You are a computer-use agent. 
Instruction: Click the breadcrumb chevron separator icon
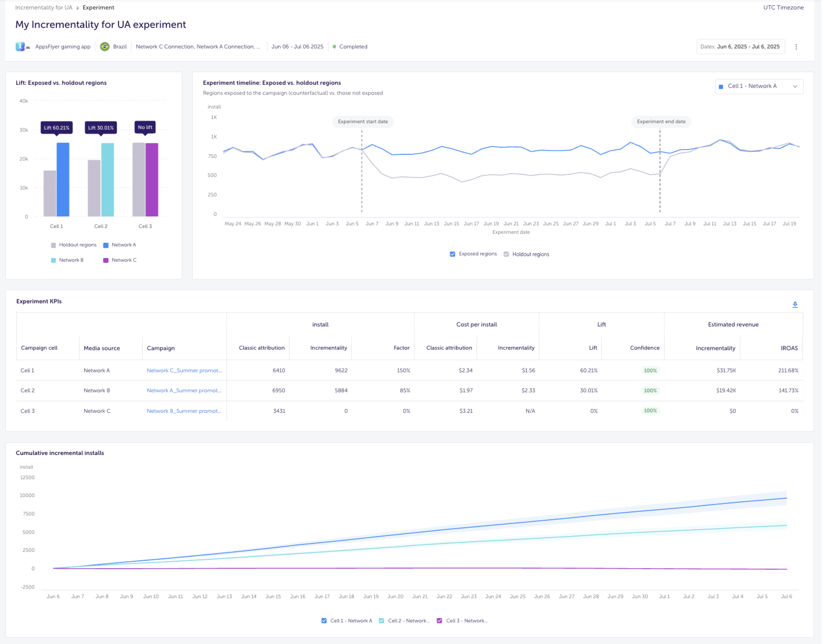78,8
